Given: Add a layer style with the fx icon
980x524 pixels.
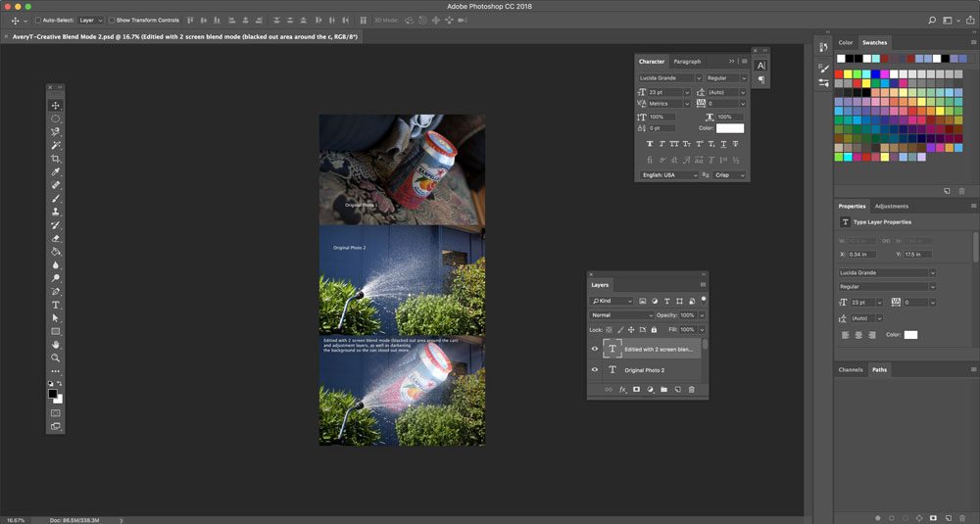Looking at the screenshot, I should [x=622, y=390].
